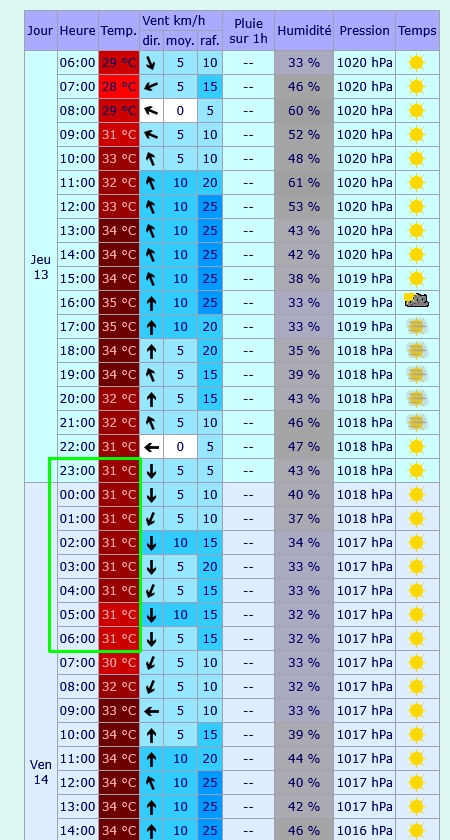Screen dimensions: 450x840
Task: Click the Temp. column header
Action: [x=119, y=31]
